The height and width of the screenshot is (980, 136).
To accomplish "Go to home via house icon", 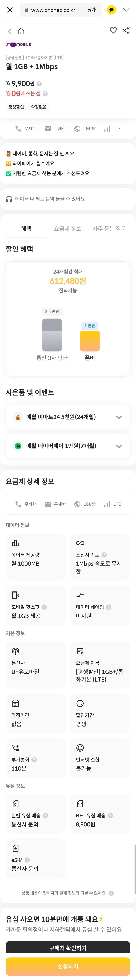I will [x=21, y=31].
